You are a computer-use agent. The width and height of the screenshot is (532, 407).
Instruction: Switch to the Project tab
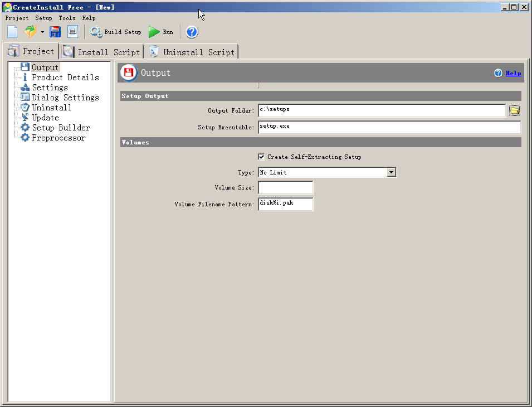click(31, 51)
